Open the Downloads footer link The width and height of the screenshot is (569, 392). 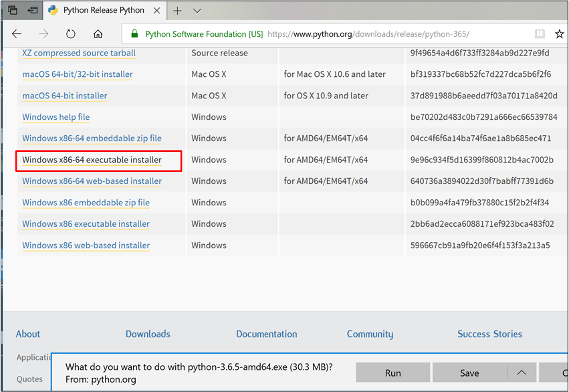[x=148, y=334]
